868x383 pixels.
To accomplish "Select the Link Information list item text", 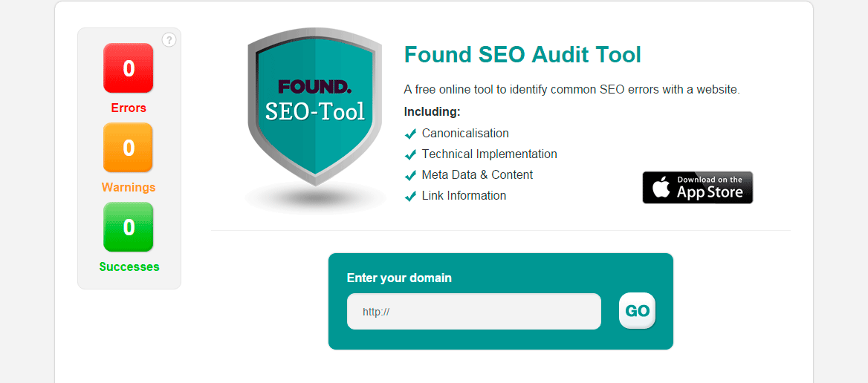I will pos(464,196).
